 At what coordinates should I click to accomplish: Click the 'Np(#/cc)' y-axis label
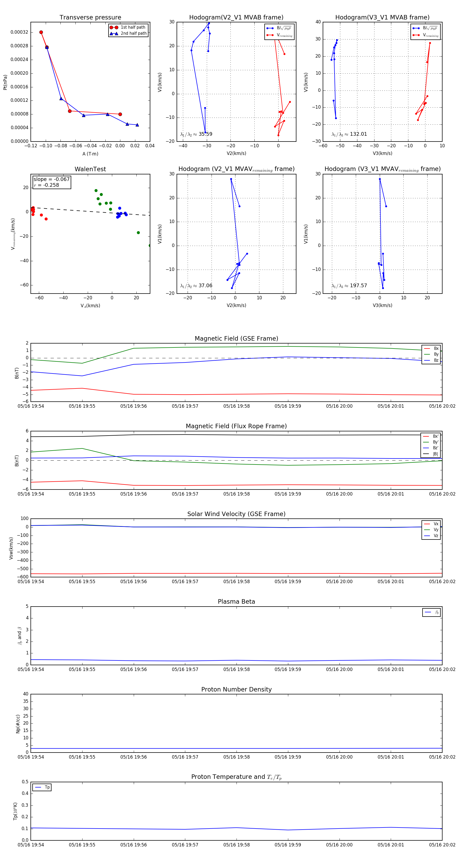(x=18, y=724)
